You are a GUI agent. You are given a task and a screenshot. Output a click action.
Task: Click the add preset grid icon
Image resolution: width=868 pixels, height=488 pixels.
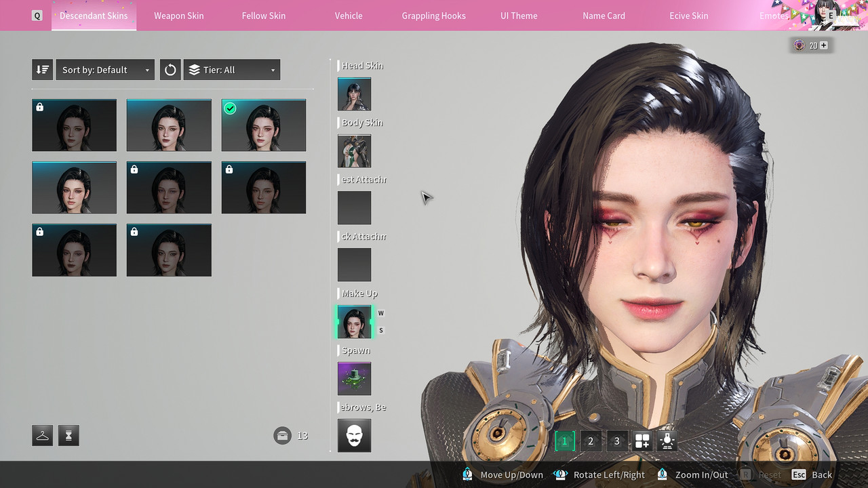pyautogui.click(x=642, y=441)
